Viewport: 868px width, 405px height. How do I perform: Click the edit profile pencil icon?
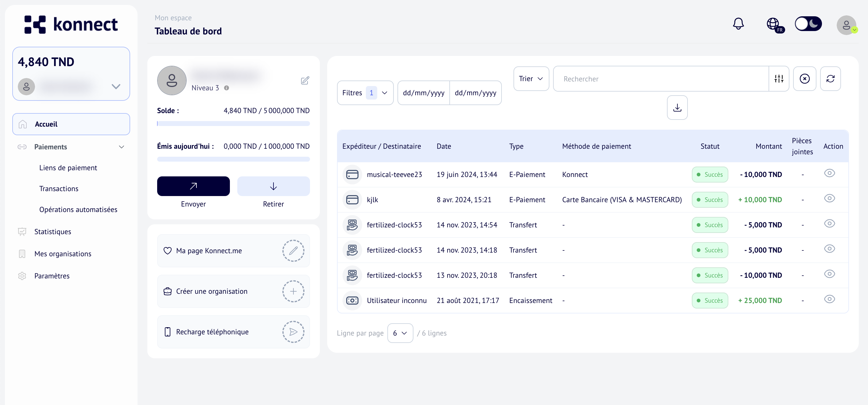[x=305, y=80]
